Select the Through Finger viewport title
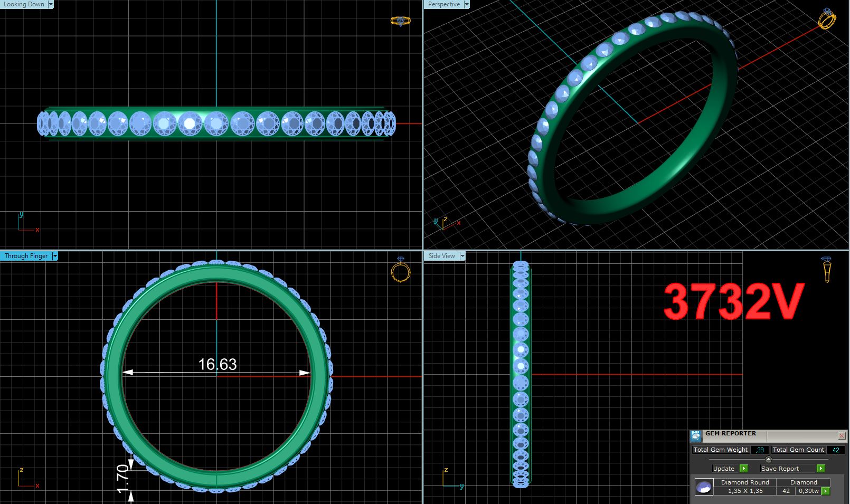Image resolution: width=850 pixels, height=504 pixels. pos(26,256)
